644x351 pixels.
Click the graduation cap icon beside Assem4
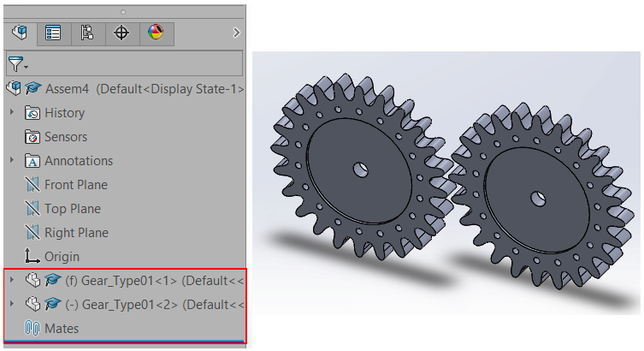[x=32, y=88]
